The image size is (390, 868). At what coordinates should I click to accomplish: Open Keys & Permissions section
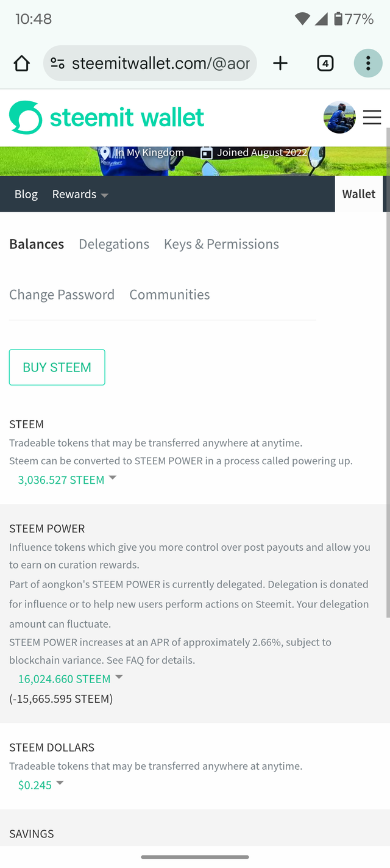click(x=221, y=245)
